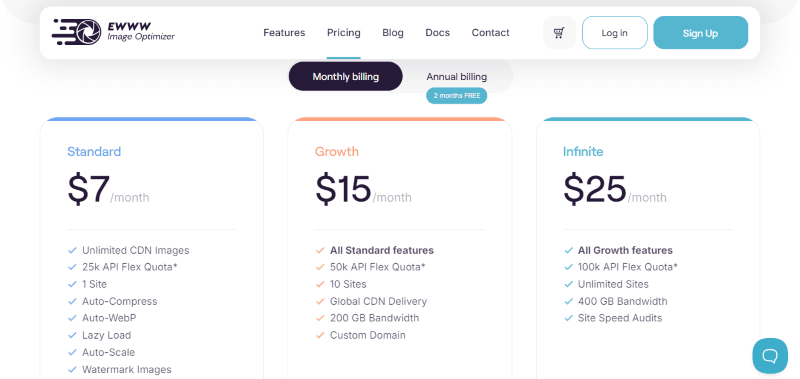Click Site Speed Audits feature
Image resolution: width=800 pixels, height=379 pixels.
point(620,318)
